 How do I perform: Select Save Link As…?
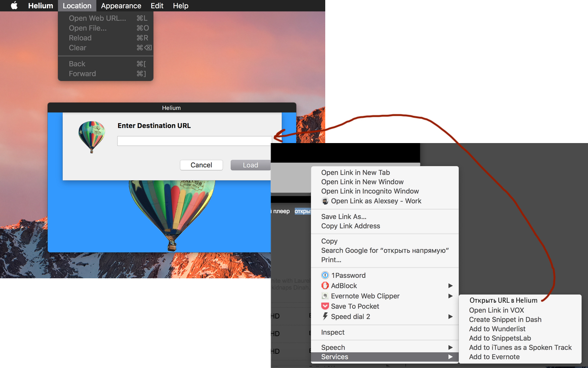(385, 217)
